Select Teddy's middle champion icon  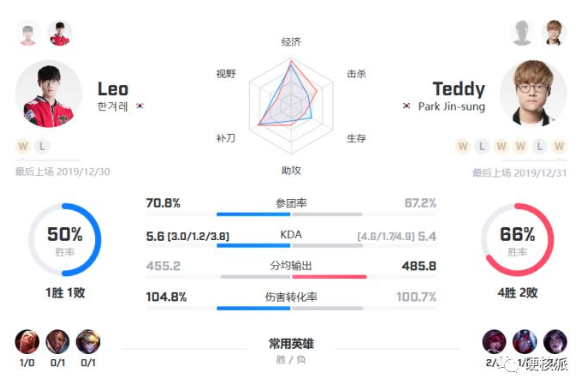(x=524, y=342)
